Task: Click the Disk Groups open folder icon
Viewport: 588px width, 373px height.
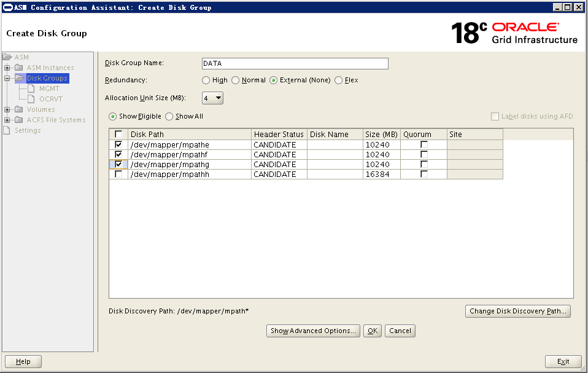Action: point(20,78)
